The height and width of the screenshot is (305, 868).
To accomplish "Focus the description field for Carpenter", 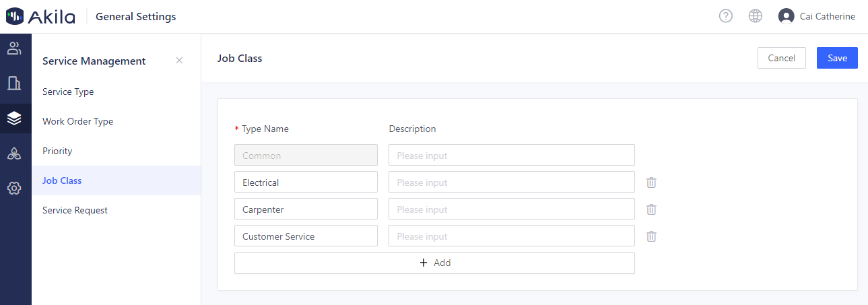I will point(512,209).
